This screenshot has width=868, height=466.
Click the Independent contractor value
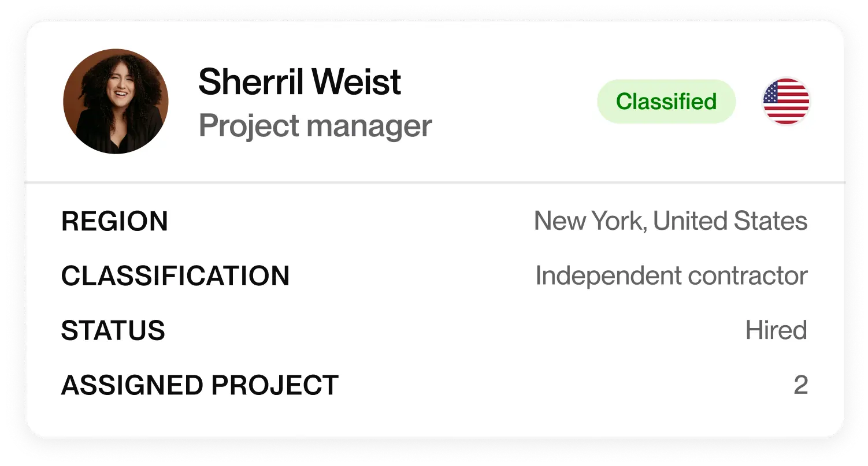672,275
